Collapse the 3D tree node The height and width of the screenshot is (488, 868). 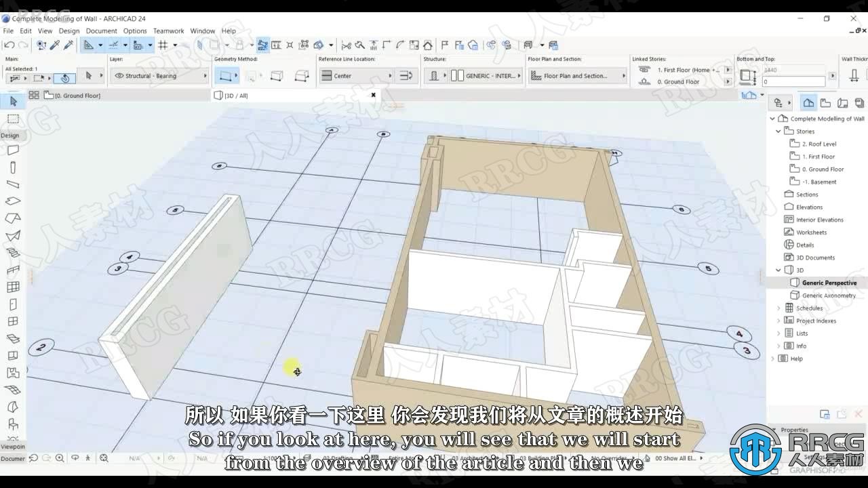click(778, 270)
